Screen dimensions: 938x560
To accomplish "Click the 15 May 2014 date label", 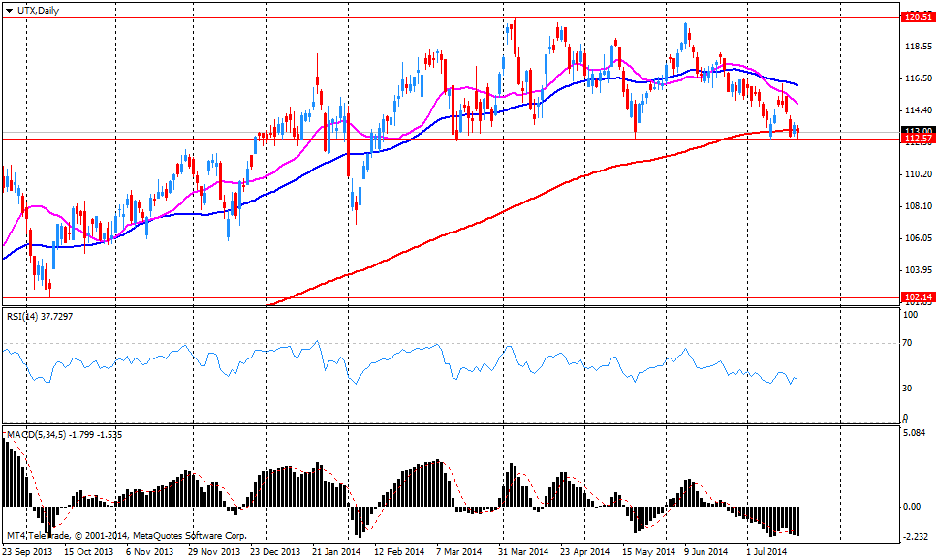I will click(x=648, y=551).
